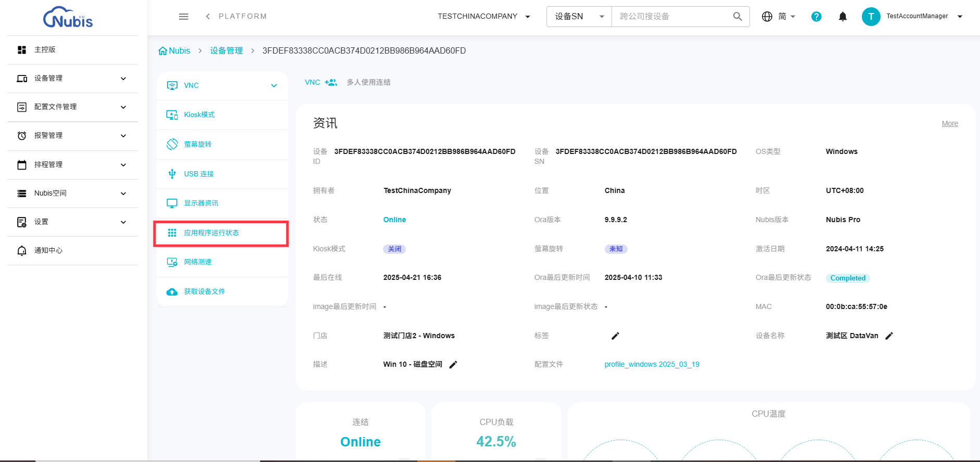Click the Completed status badge
The height and width of the screenshot is (462, 980).
[848, 278]
